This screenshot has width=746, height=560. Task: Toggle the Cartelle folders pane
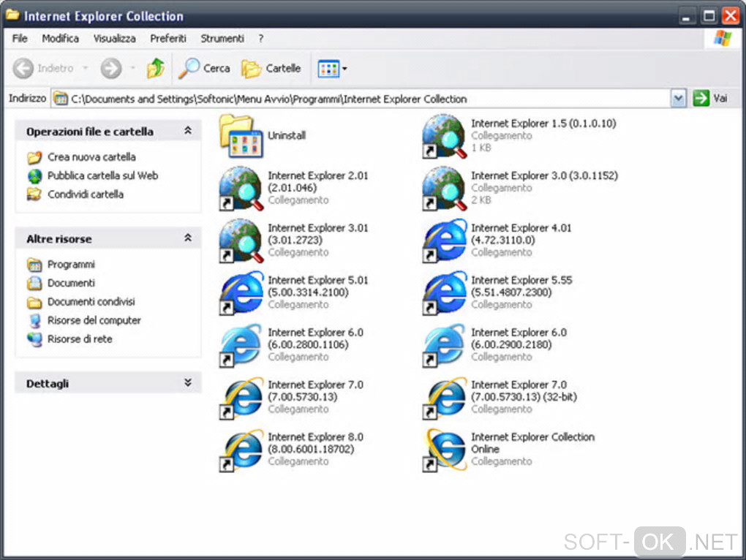pyautogui.click(x=271, y=69)
